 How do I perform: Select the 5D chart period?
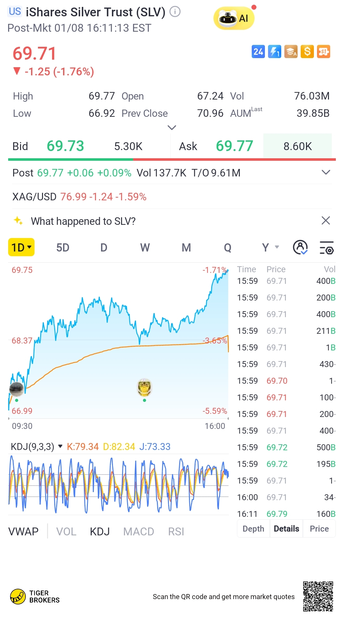click(x=62, y=248)
